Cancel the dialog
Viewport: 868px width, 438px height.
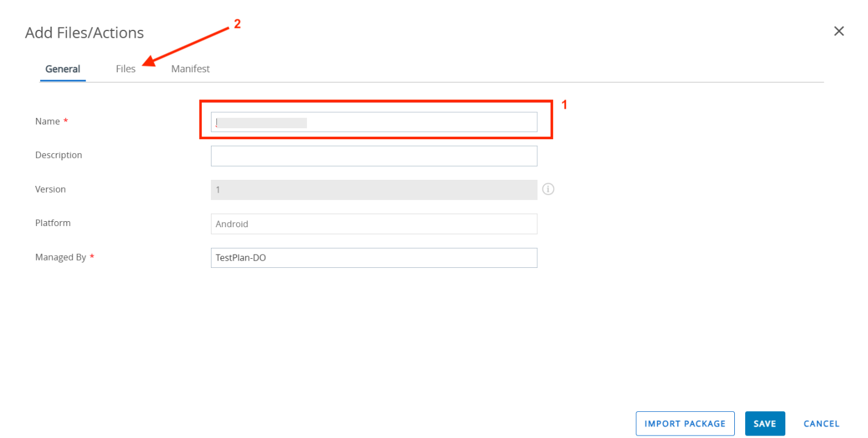pyautogui.click(x=821, y=423)
